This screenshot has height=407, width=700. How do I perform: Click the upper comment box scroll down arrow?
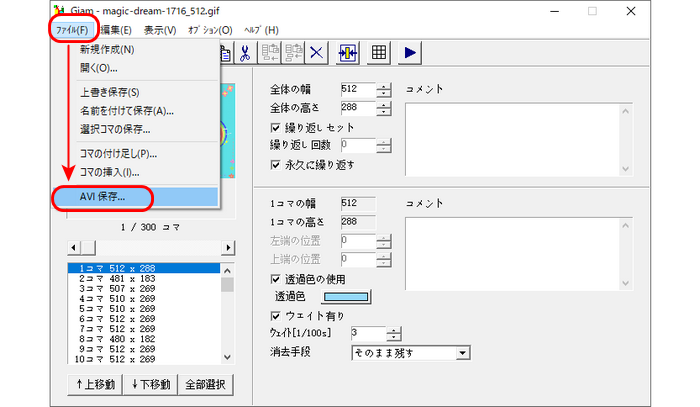tap(626, 169)
